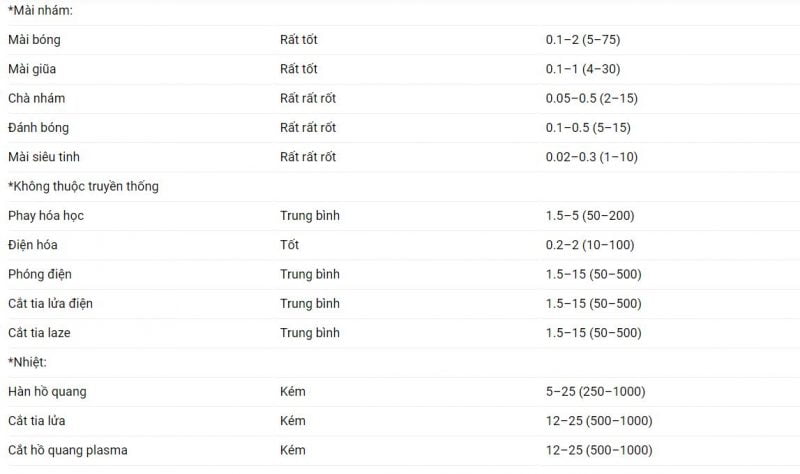Screen dimensions: 800x474
Task: Click the "Tốt" rating in Điện hóa row
Action: point(290,245)
